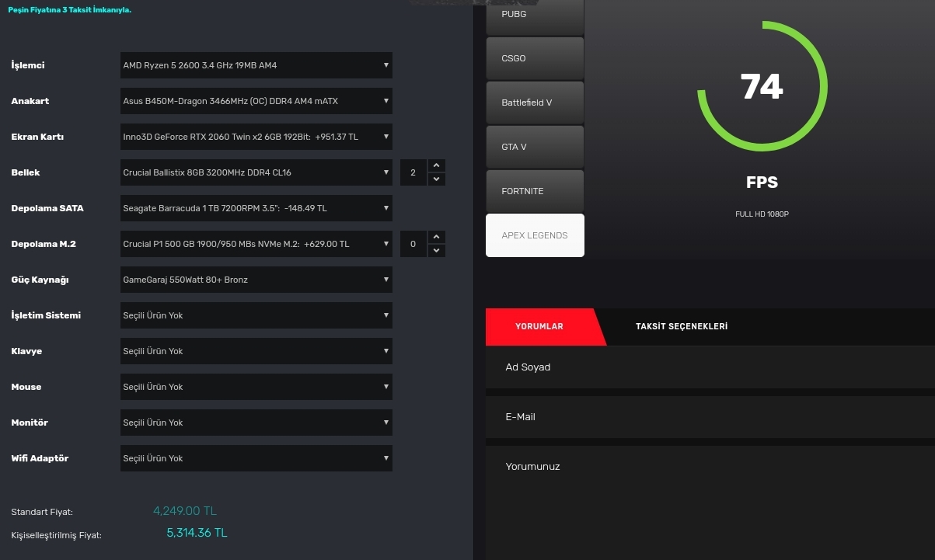Select the FORTNITE game button
This screenshot has height=560, width=935.
pyautogui.click(x=535, y=191)
